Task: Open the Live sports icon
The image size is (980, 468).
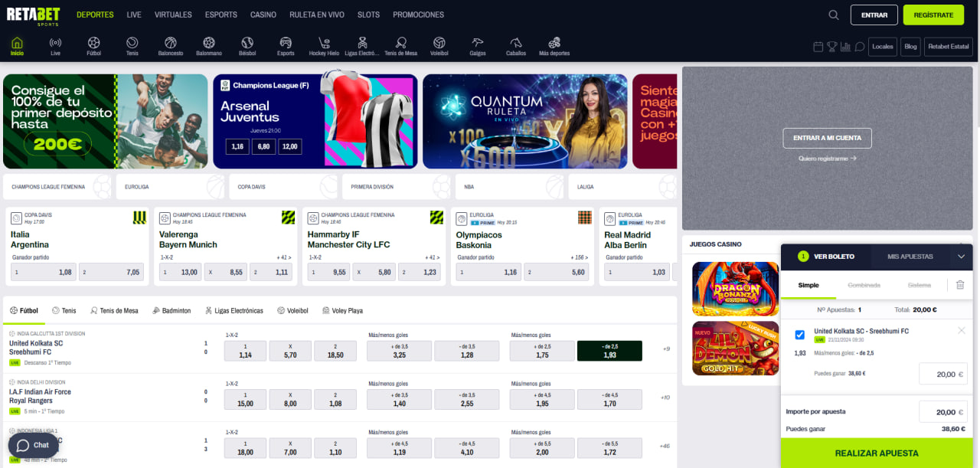Action: point(55,46)
